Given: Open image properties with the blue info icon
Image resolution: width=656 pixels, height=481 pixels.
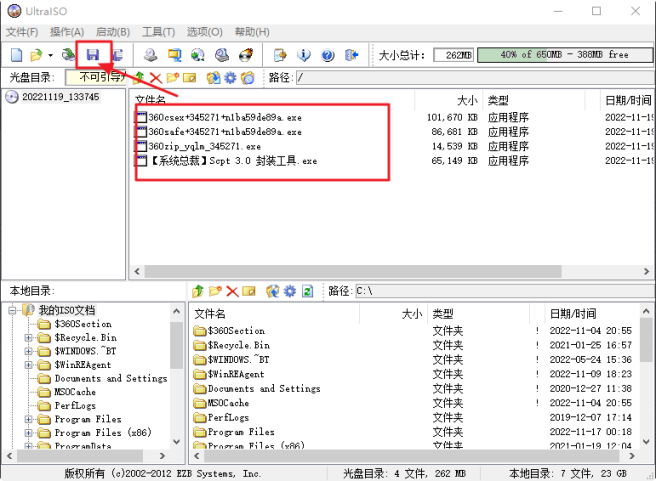Looking at the screenshot, I should click(x=304, y=55).
